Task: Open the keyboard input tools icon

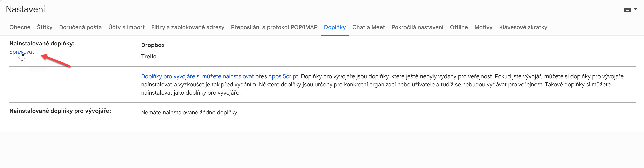Action: click(x=627, y=10)
